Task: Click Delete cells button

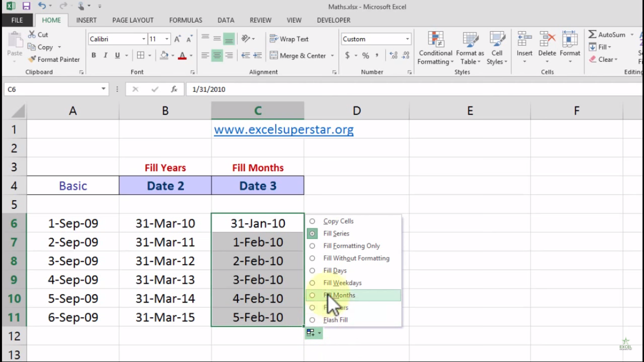Action: coord(547,48)
